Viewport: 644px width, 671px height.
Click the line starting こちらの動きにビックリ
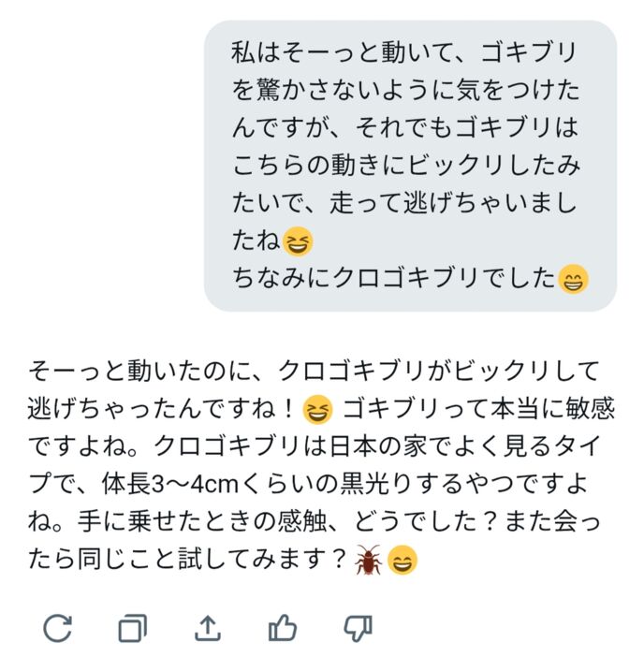[404, 165]
